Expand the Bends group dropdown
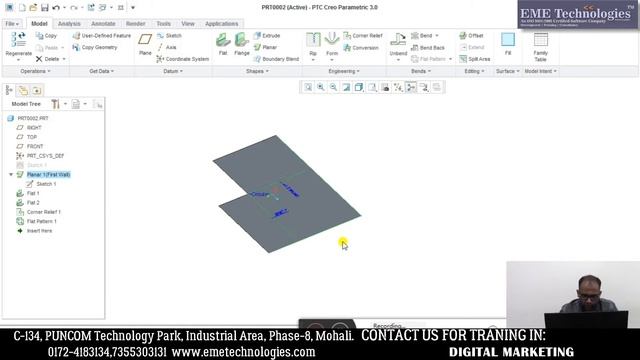Image resolution: width=640 pixels, height=360 pixels. [x=421, y=71]
